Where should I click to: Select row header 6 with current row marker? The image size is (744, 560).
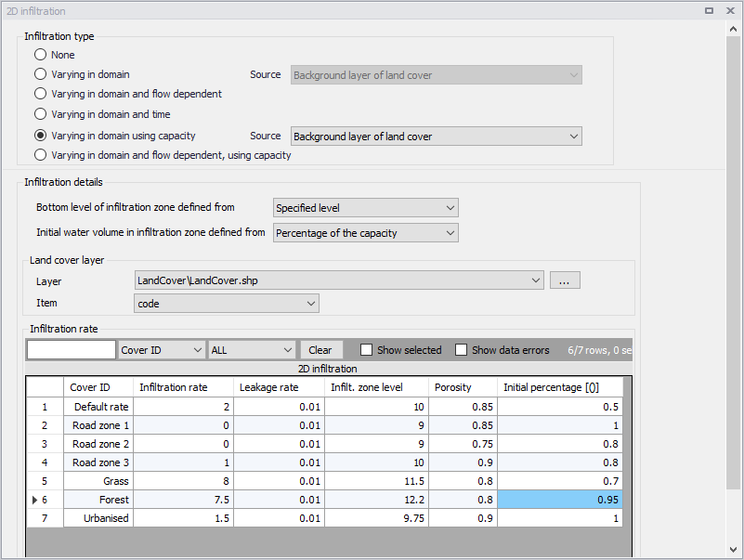pos(46,500)
